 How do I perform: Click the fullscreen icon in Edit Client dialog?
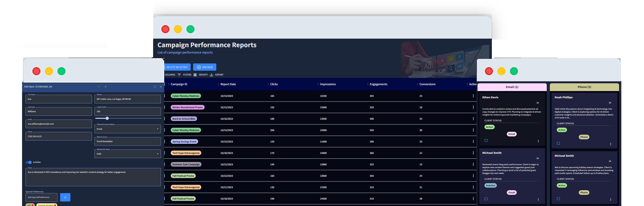click(x=155, y=87)
